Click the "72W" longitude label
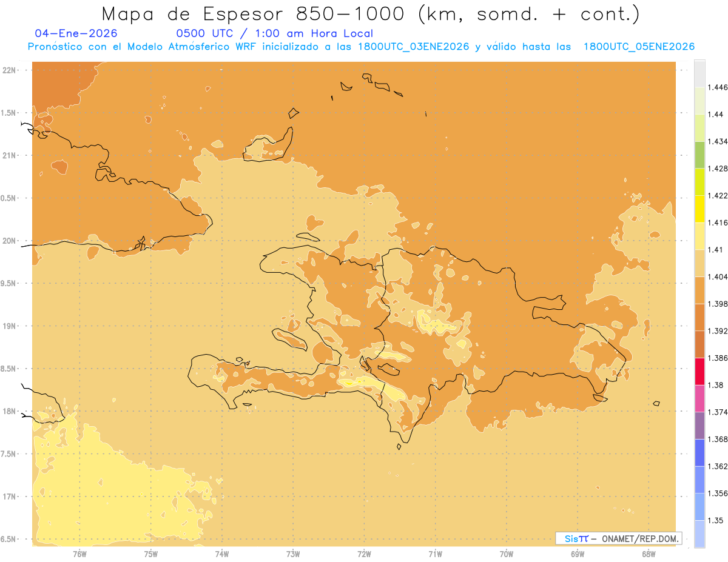Screen dimensions: 728x562 [364, 554]
